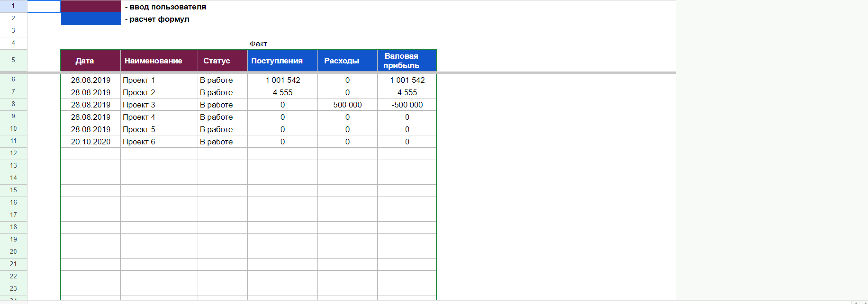Select row header 23
This screenshot has height=304, width=868.
click(x=14, y=289)
